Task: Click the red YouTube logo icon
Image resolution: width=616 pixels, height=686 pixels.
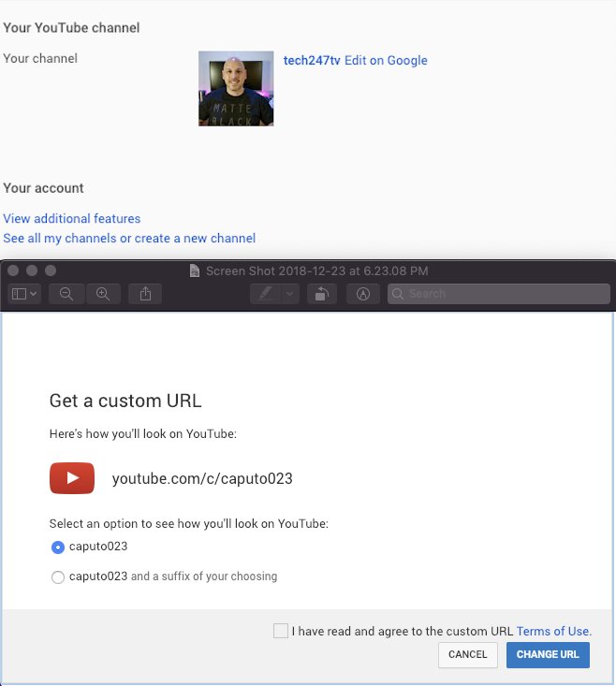Action: 72,477
